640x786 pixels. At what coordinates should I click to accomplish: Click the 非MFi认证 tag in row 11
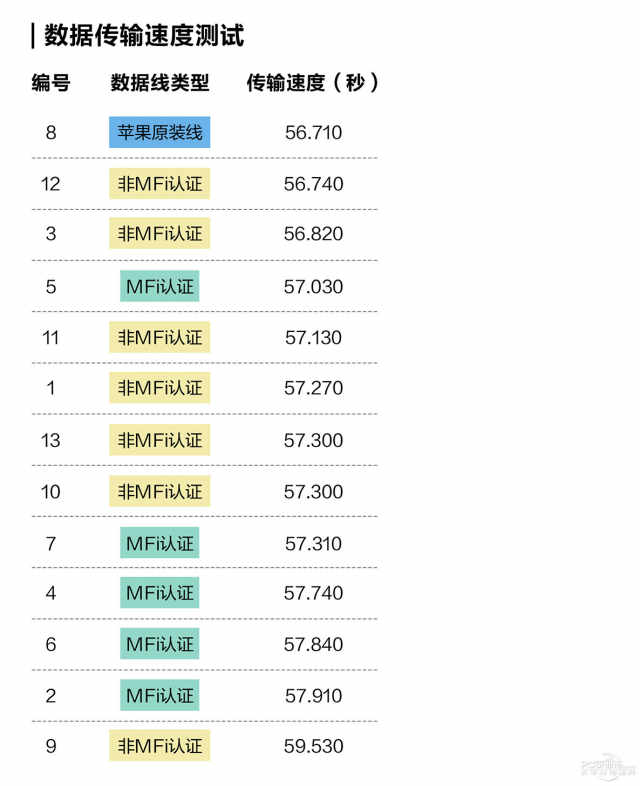coord(159,337)
